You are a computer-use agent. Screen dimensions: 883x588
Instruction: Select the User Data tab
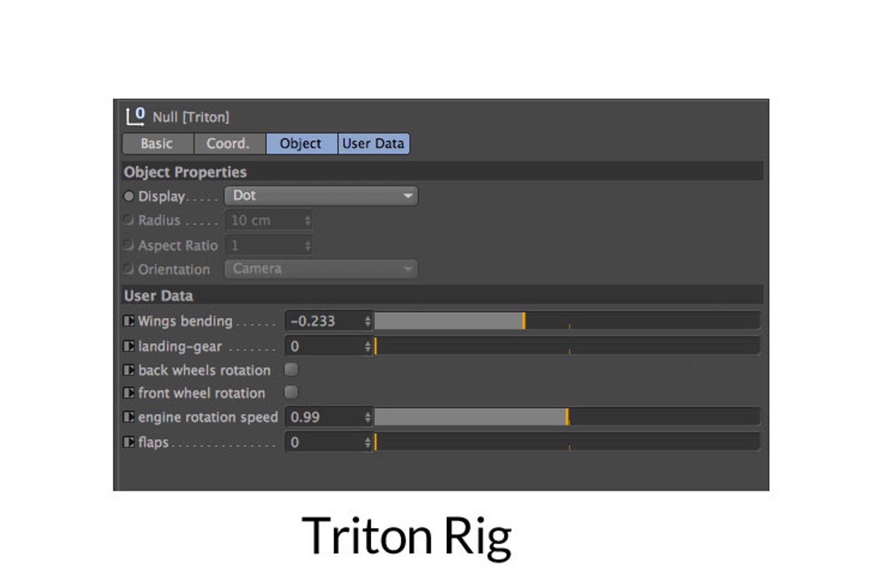[373, 144]
